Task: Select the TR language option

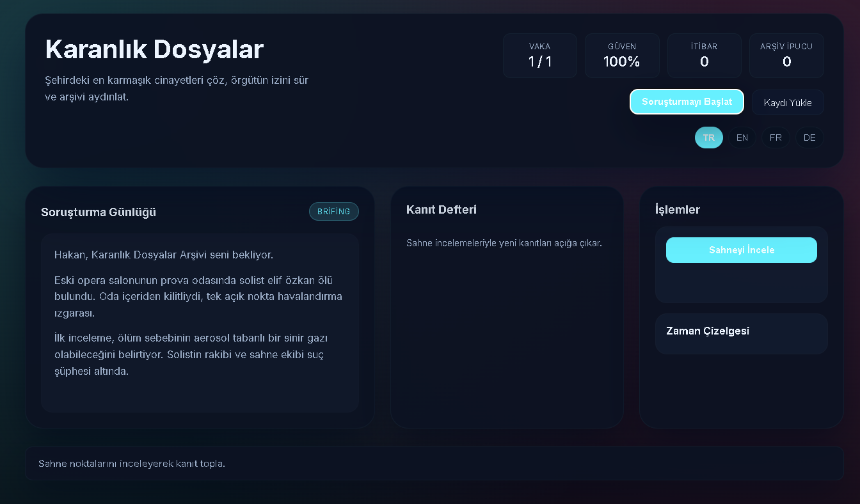Action: [x=708, y=138]
